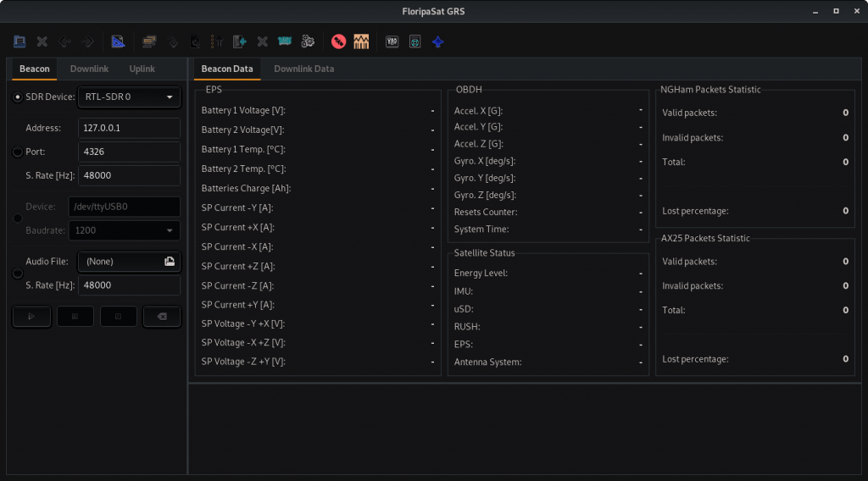The image size is (868, 481).
Task: Click the blue four-pointed star toolbar icon
Action: (x=437, y=41)
